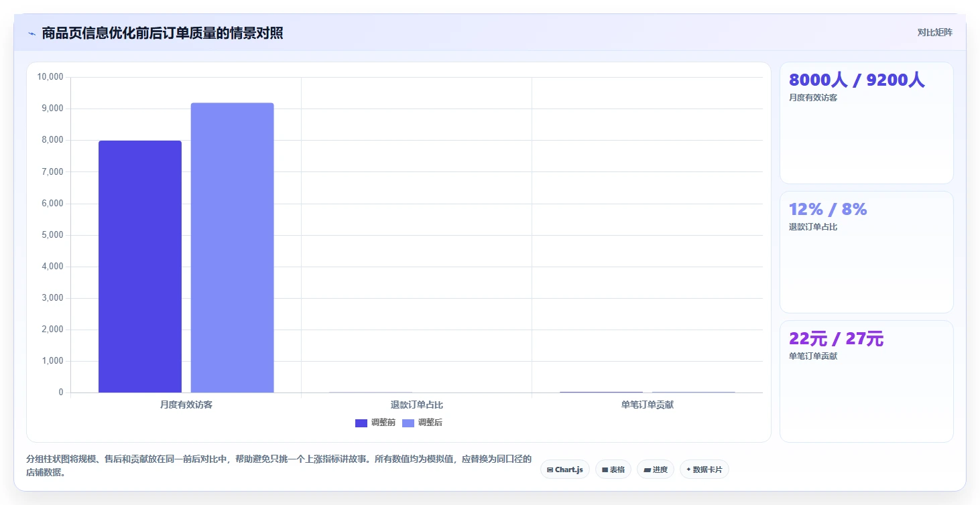Image resolution: width=980 pixels, height=505 pixels.
Task: Select the 进度 chip
Action: coord(655,470)
